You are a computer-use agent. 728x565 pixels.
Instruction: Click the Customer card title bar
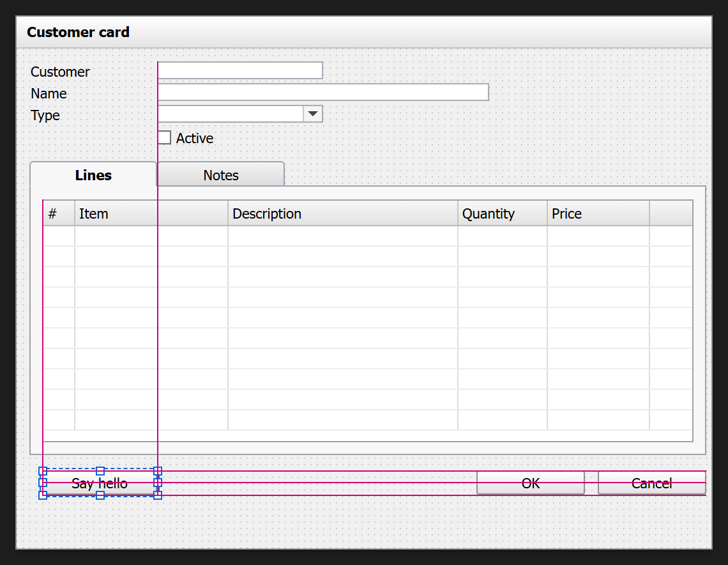[x=364, y=32]
